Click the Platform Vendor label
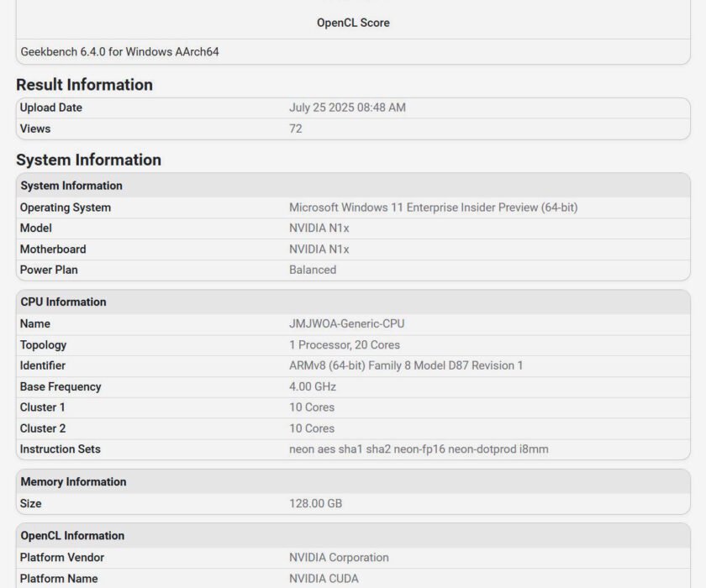The image size is (706, 588). [62, 558]
